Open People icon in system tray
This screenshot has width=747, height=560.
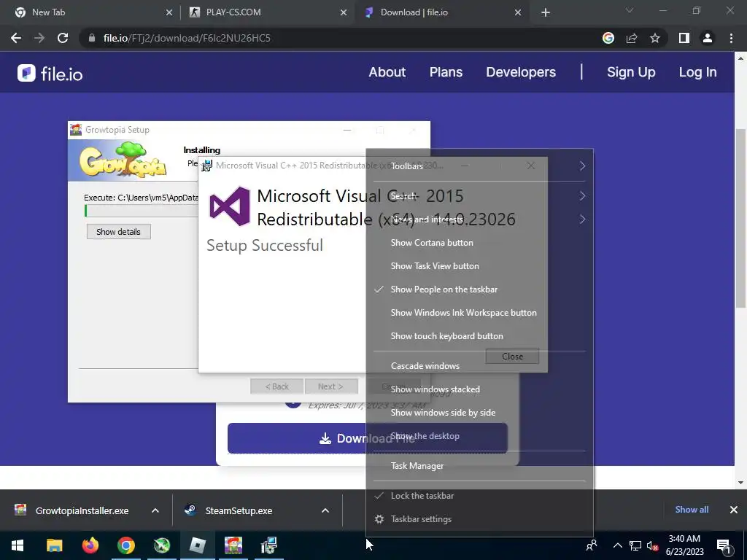click(591, 545)
